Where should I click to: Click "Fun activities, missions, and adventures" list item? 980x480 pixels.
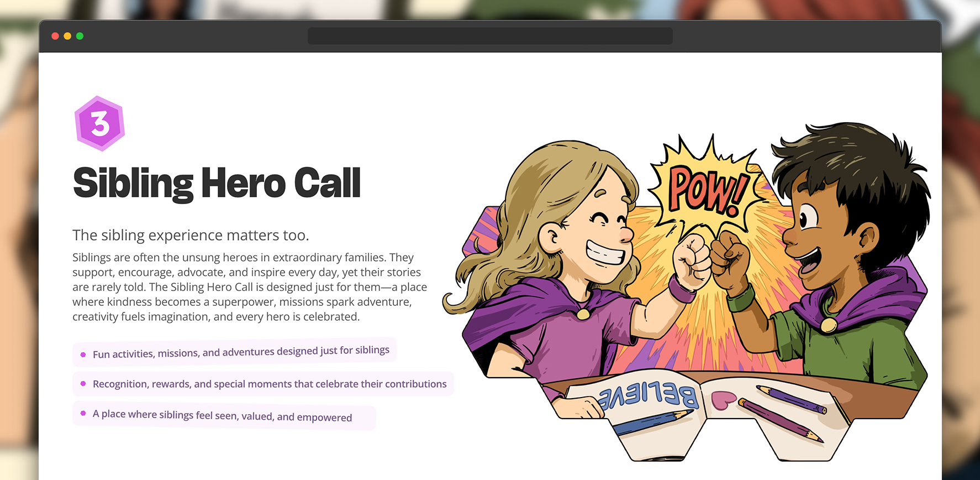coord(235,352)
